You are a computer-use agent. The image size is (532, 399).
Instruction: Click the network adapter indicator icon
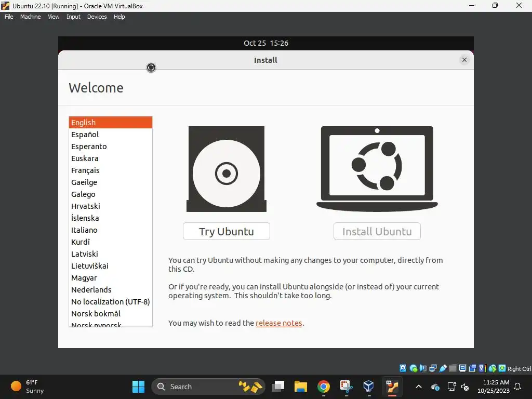tap(433, 368)
